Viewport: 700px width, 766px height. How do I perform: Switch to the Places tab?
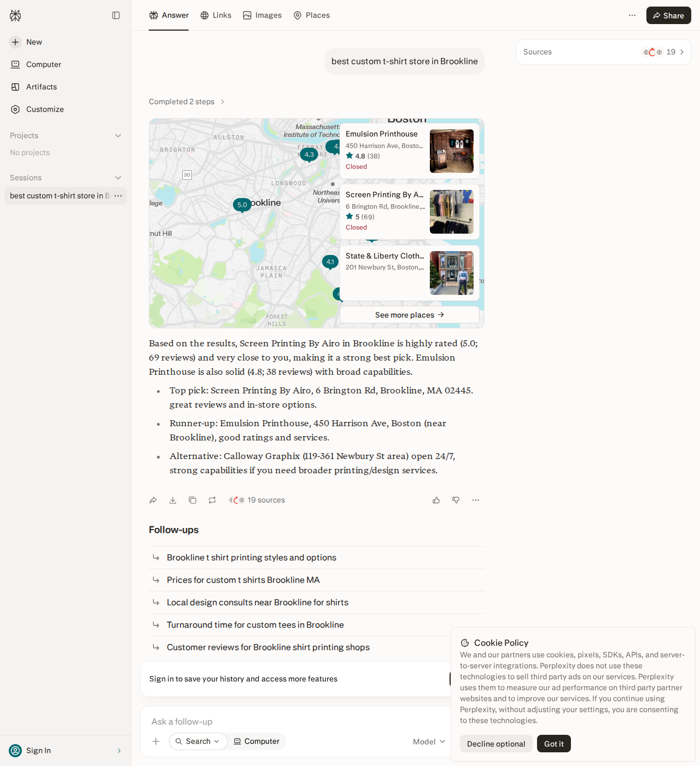click(312, 15)
